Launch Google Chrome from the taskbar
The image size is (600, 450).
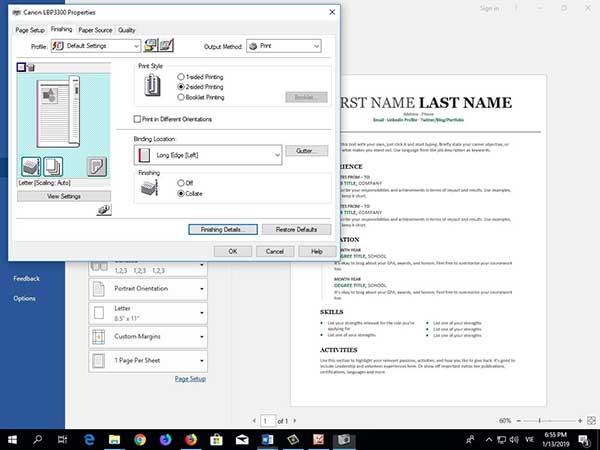tap(140, 440)
